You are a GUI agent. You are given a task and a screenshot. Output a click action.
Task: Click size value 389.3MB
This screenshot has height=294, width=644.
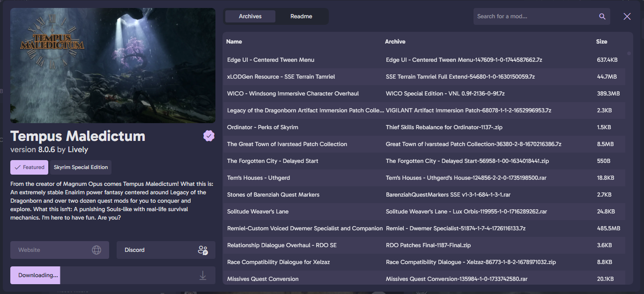[608, 94]
